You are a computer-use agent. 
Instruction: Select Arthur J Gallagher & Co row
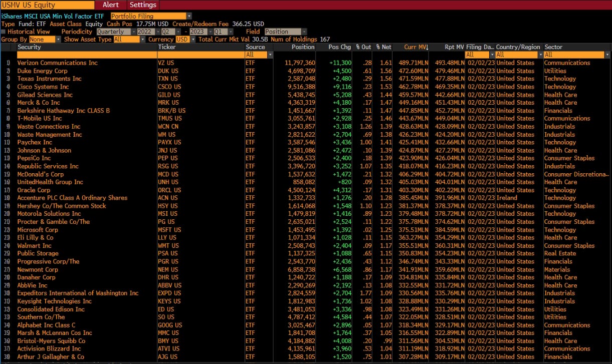click(x=306, y=357)
